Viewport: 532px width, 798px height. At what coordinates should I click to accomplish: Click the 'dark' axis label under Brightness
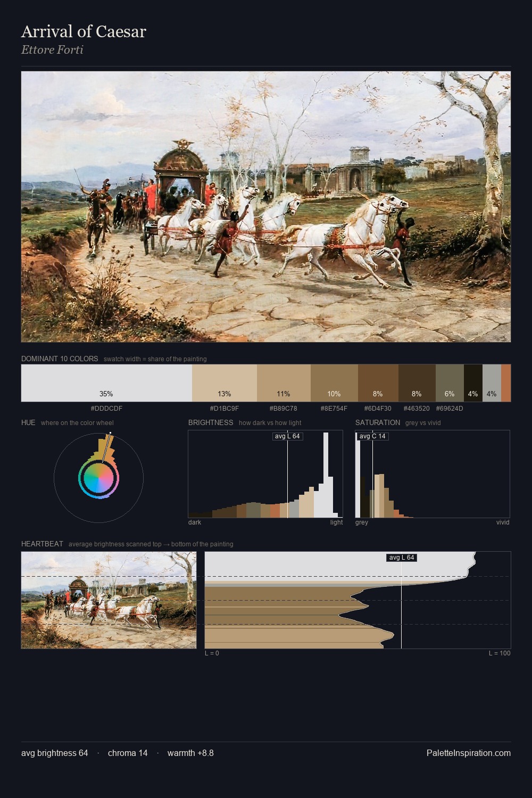tap(195, 522)
